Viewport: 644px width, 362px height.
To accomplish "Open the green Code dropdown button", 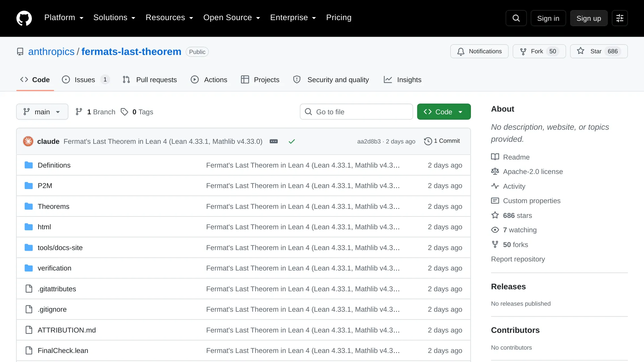I will point(444,112).
